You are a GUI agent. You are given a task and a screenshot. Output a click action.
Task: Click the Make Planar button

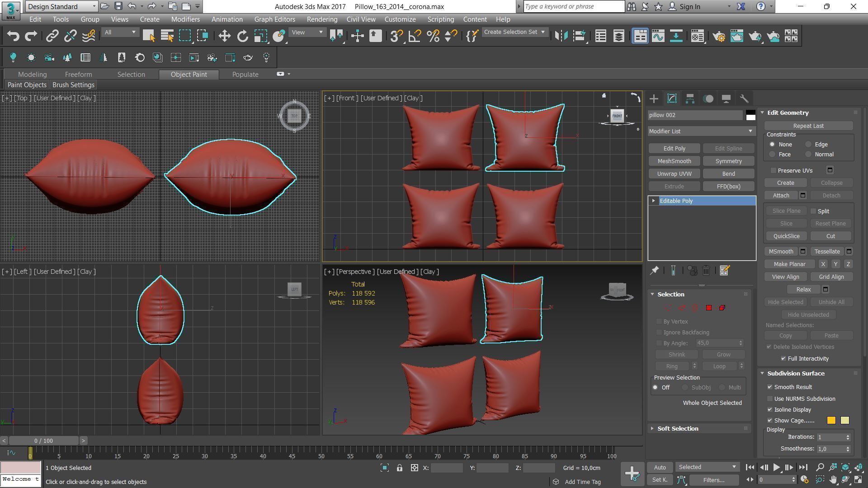[789, 264]
